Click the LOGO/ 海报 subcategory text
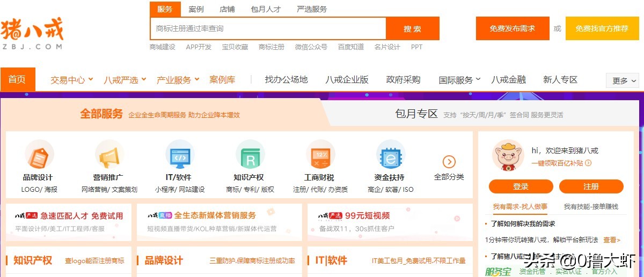644x277 pixels. pos(39,190)
